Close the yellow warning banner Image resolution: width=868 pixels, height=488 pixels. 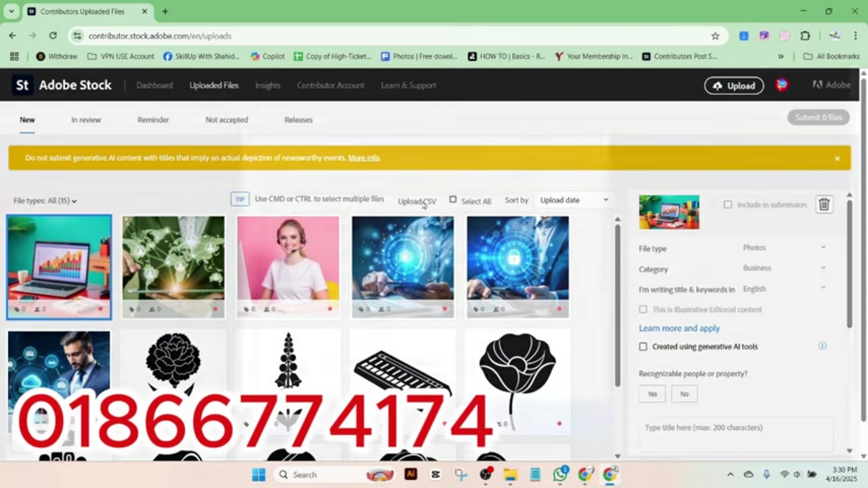(837, 158)
